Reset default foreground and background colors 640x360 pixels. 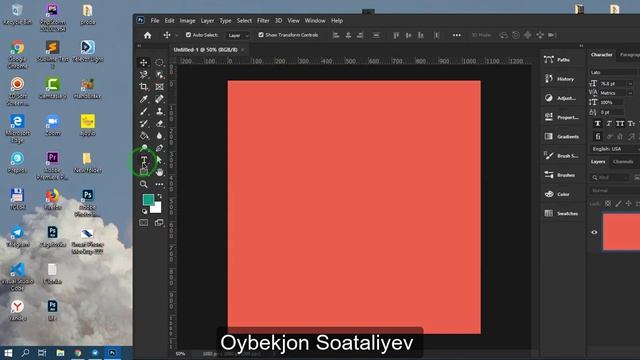point(144,211)
